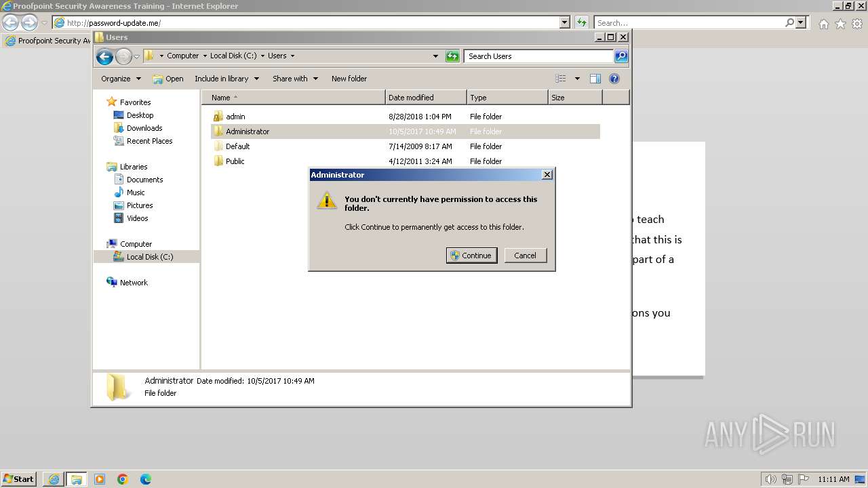Click the Computer breadcrumb in the address bar

coord(182,56)
